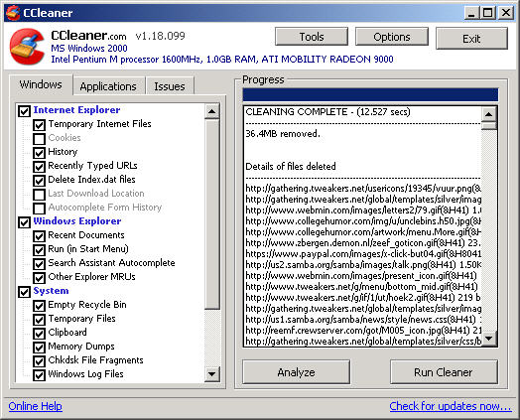Viewport: 520px width, 420px height.
Task: Select the paypal x-click-but04.gif entry
Action: pyautogui.click(x=363, y=254)
